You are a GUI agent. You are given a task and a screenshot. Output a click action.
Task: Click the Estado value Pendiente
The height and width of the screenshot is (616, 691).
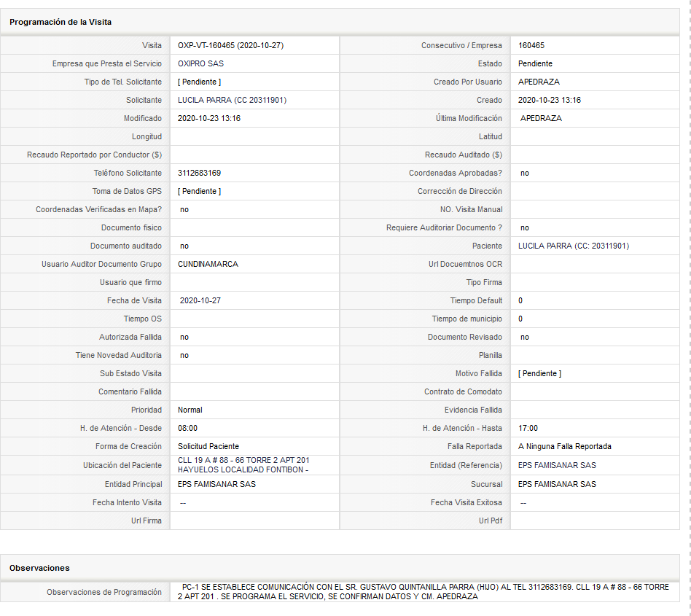click(x=535, y=63)
